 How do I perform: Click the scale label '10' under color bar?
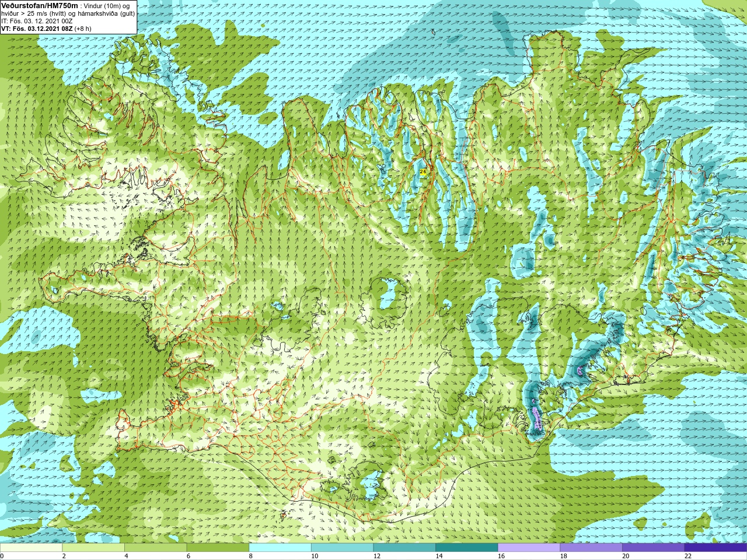(315, 556)
